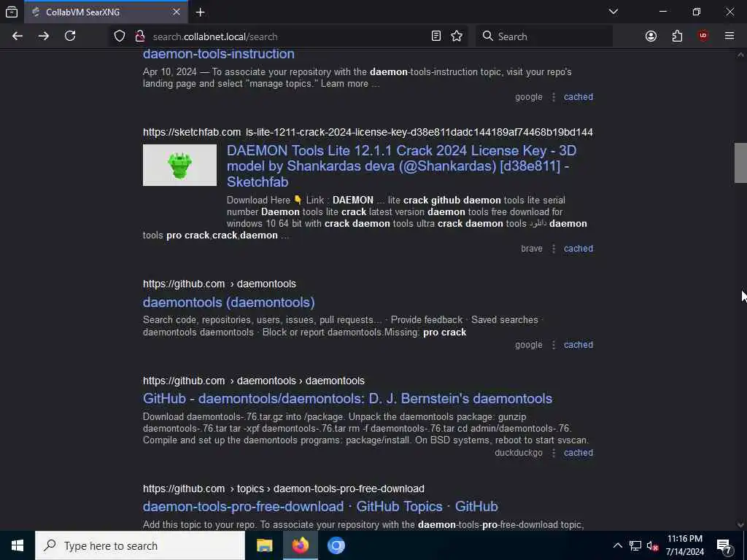Click the insecure connection padlock icon
The height and width of the screenshot is (560, 747).
(x=139, y=36)
